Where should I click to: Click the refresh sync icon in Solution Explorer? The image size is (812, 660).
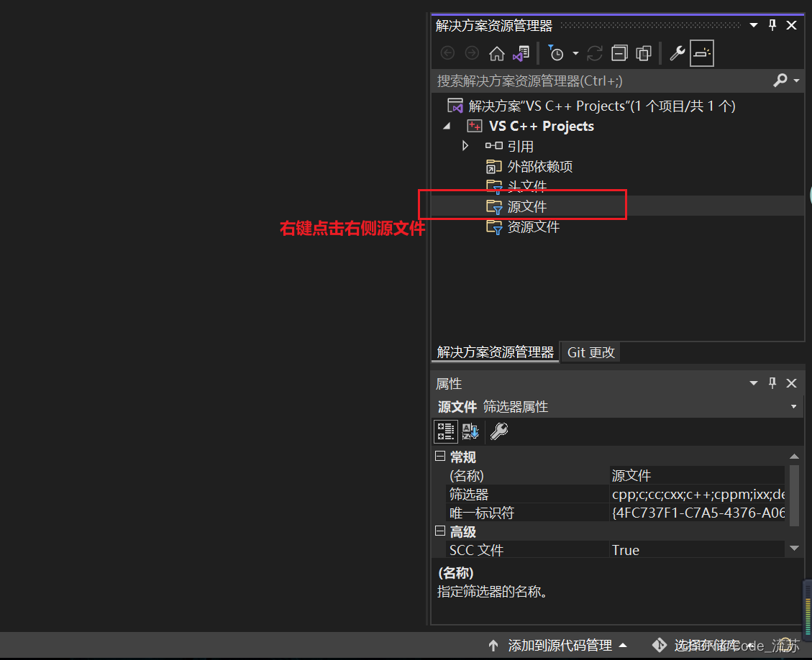pos(595,53)
